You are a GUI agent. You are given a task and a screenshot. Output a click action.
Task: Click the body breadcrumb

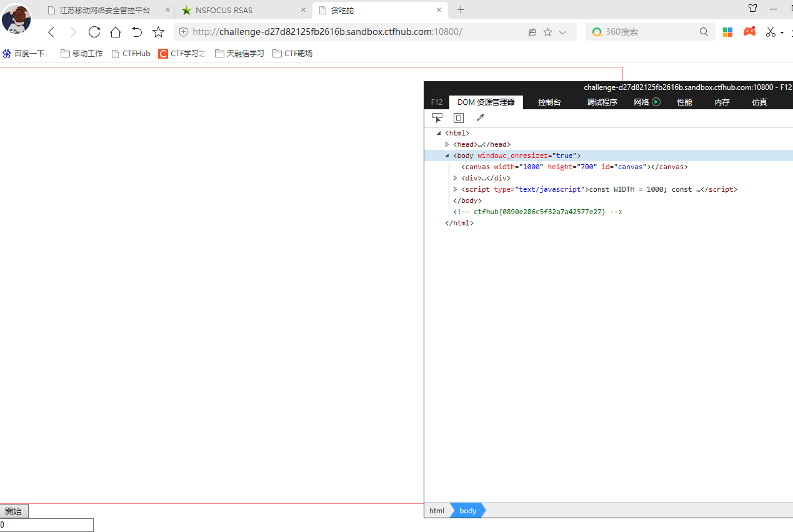pos(467,511)
